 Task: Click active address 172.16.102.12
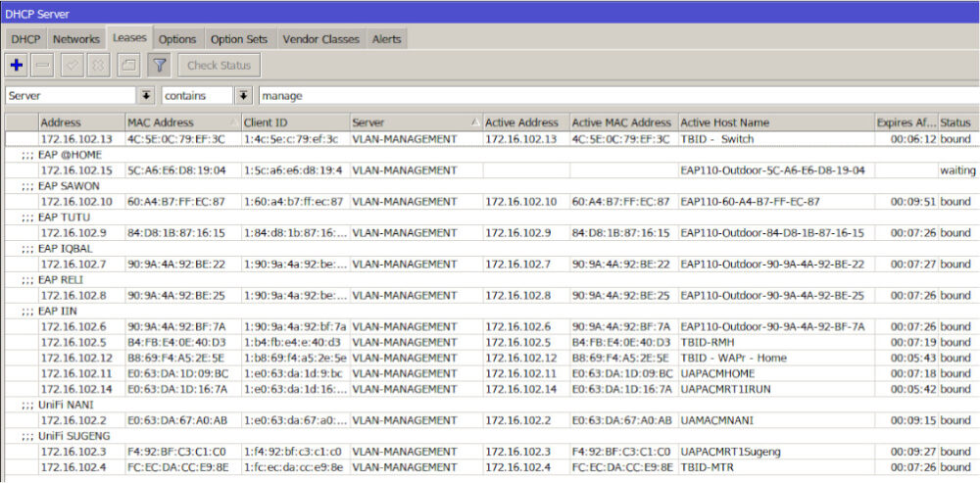point(522,358)
